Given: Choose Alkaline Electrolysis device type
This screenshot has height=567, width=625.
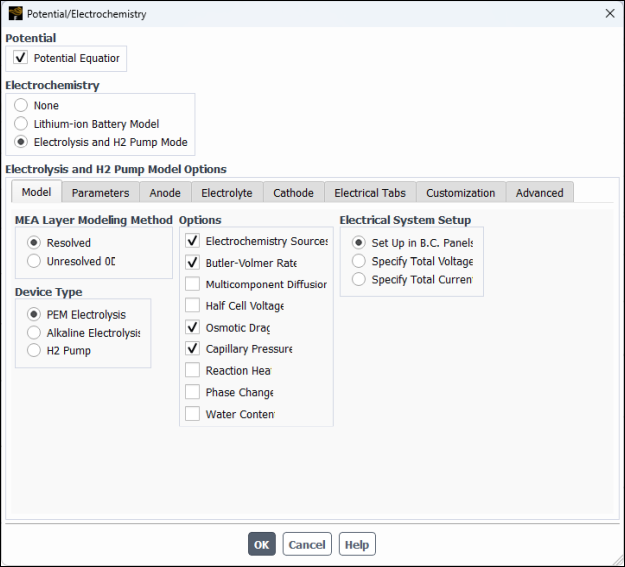Looking at the screenshot, I should coord(34,332).
